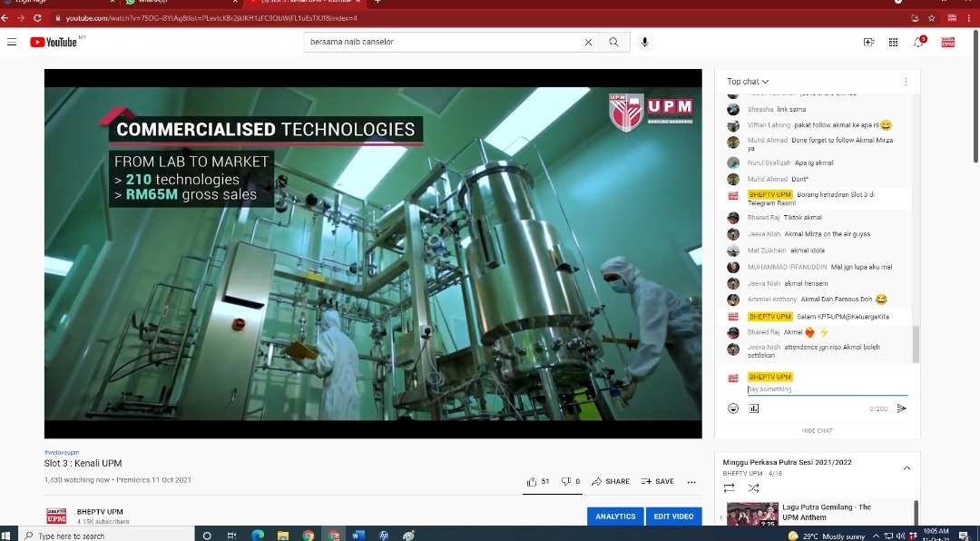The width and height of the screenshot is (980, 541).
Task: Open the Create video icon
Action: [x=868, y=42]
